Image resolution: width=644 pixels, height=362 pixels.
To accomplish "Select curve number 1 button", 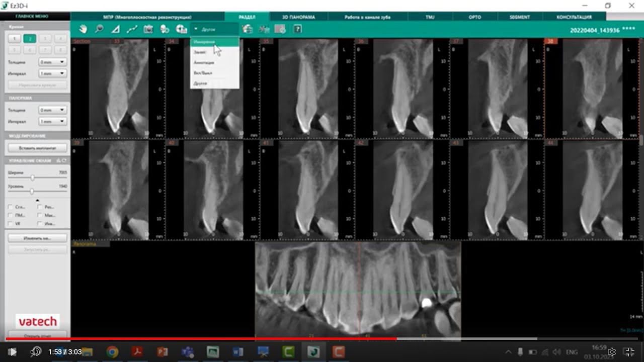I will 14,39.
